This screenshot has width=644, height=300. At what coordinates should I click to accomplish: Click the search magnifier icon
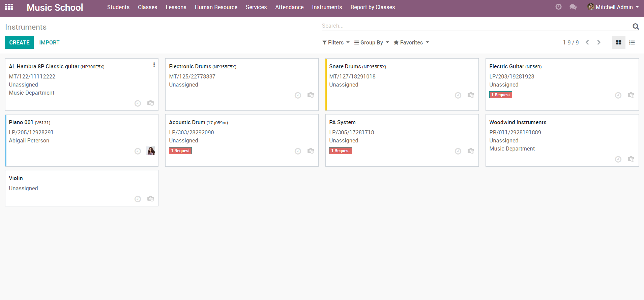coord(636,26)
